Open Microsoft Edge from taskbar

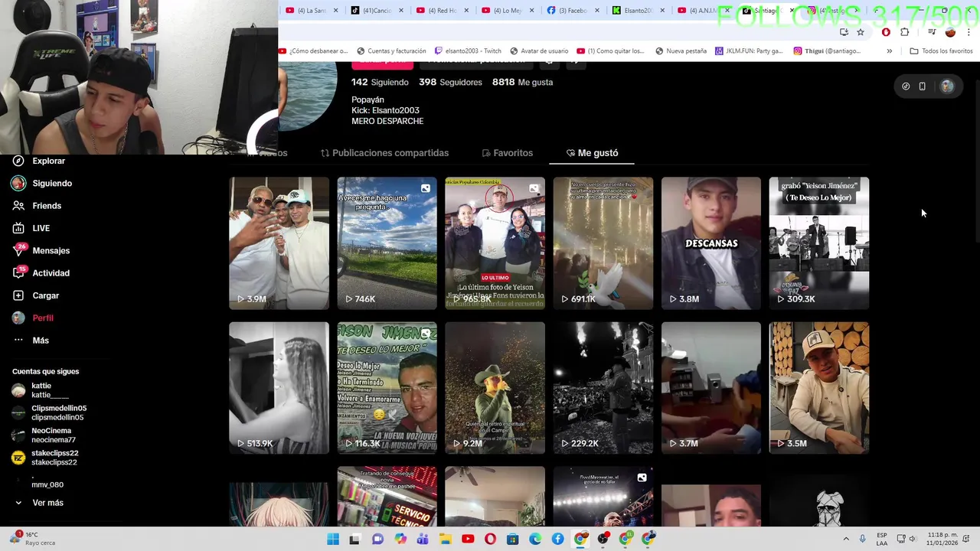point(535,539)
